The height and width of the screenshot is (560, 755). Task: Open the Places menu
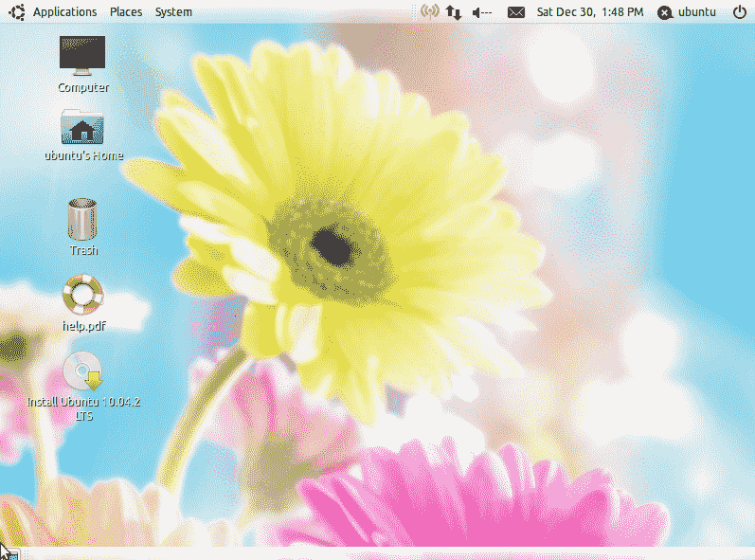pyautogui.click(x=126, y=12)
